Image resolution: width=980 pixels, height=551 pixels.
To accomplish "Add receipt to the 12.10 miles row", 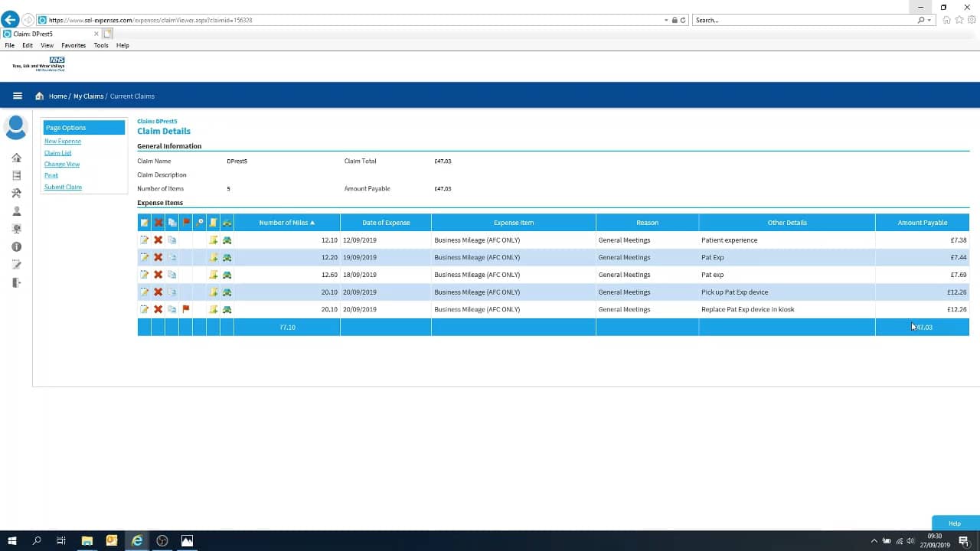I will (214, 240).
